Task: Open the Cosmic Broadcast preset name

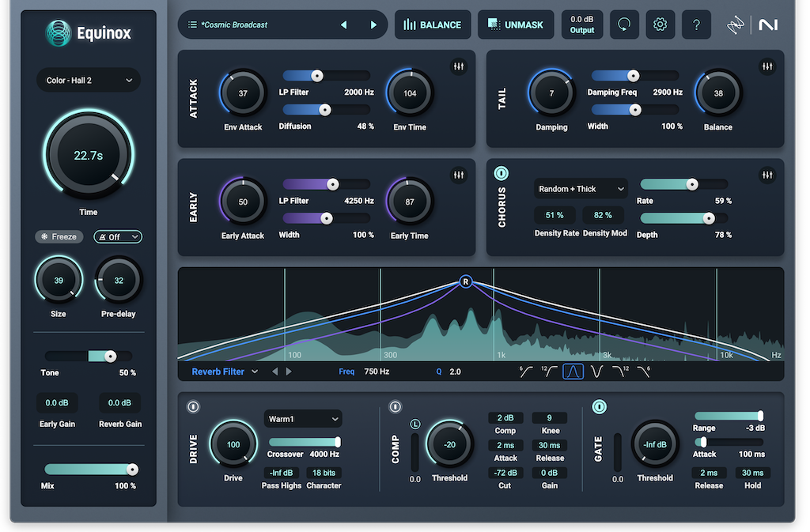Action: click(x=234, y=25)
